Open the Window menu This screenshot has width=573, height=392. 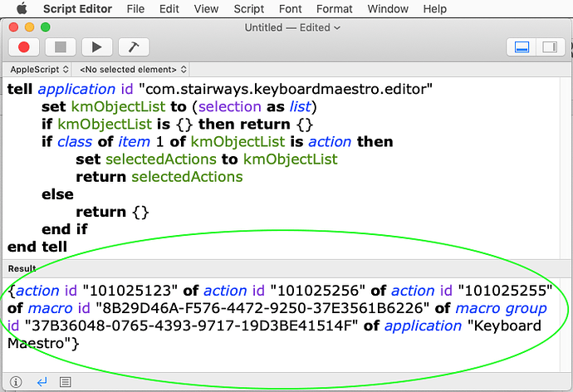point(388,9)
